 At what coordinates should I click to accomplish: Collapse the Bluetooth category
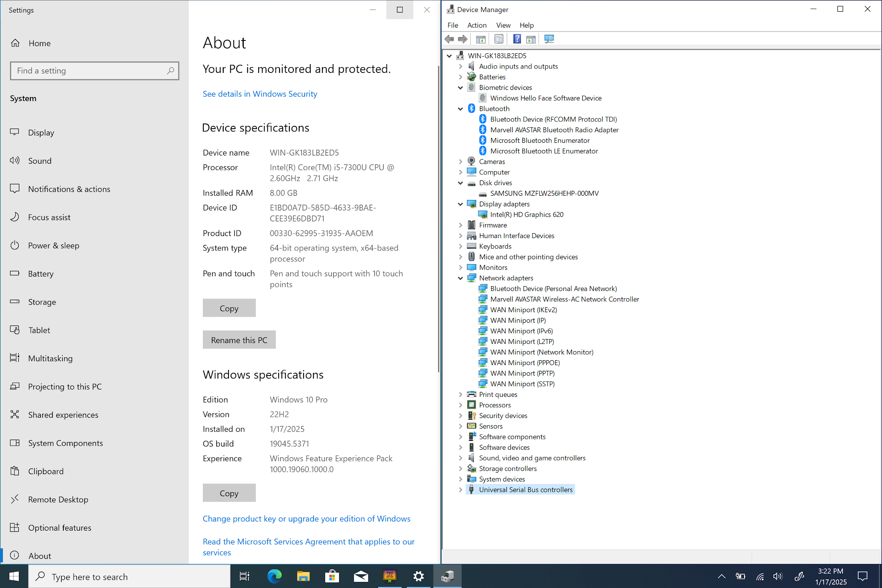(461, 109)
